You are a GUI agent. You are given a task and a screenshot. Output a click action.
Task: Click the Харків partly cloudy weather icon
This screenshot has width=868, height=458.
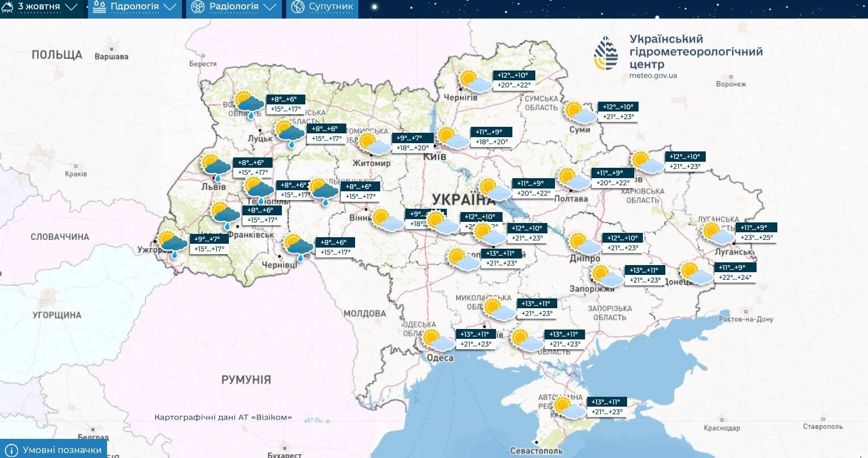click(647, 162)
